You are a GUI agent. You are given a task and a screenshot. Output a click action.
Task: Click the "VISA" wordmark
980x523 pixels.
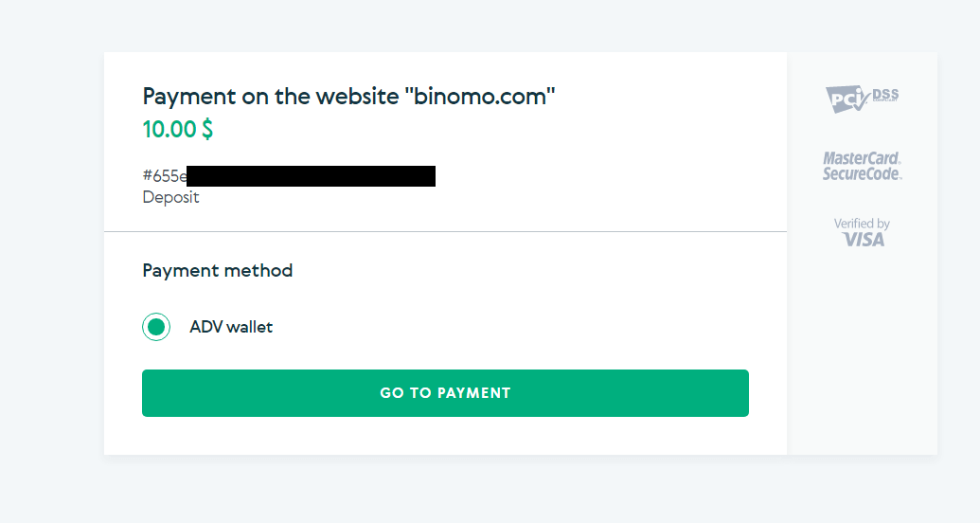864,240
